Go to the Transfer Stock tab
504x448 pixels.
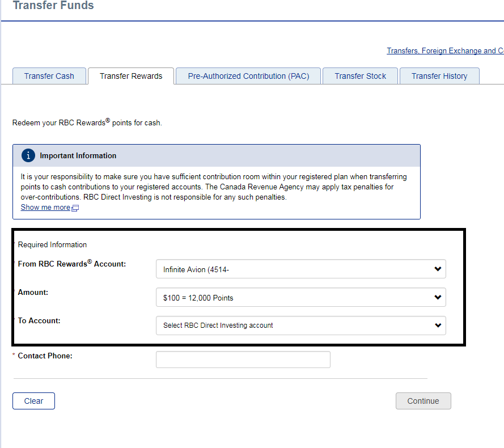[x=360, y=76]
